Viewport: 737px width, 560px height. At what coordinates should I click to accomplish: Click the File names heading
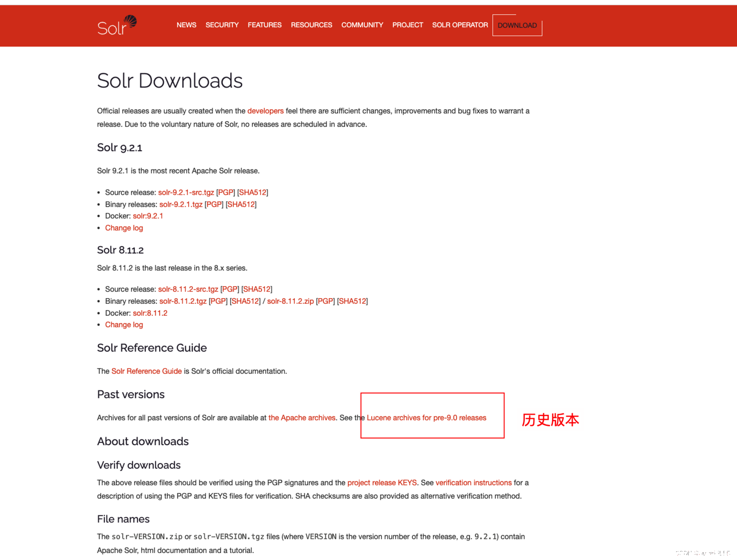[124, 519]
